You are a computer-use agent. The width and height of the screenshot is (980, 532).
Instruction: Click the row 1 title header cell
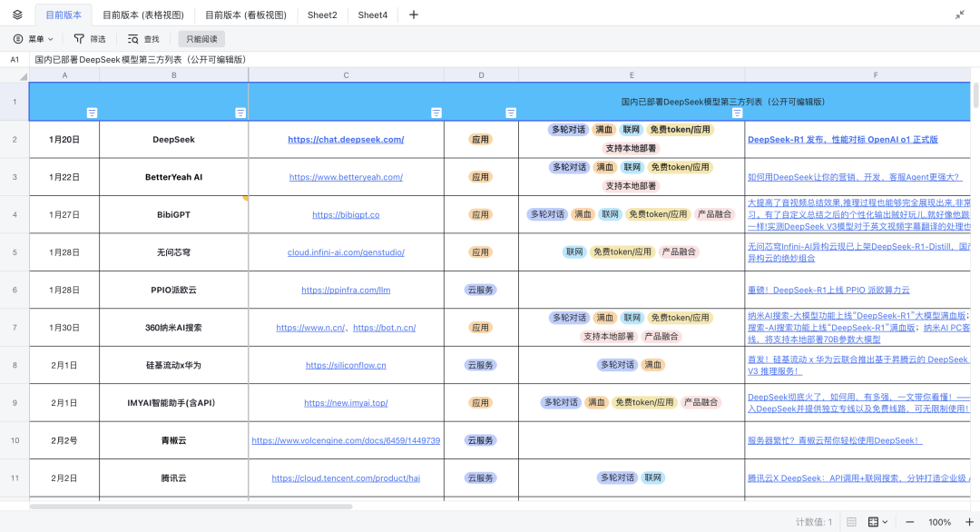500,102
